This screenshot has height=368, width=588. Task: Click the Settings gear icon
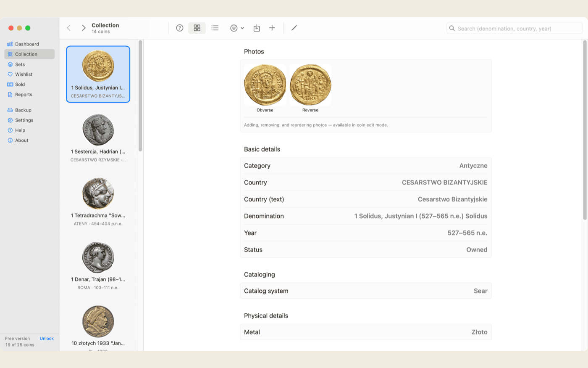coord(10,120)
